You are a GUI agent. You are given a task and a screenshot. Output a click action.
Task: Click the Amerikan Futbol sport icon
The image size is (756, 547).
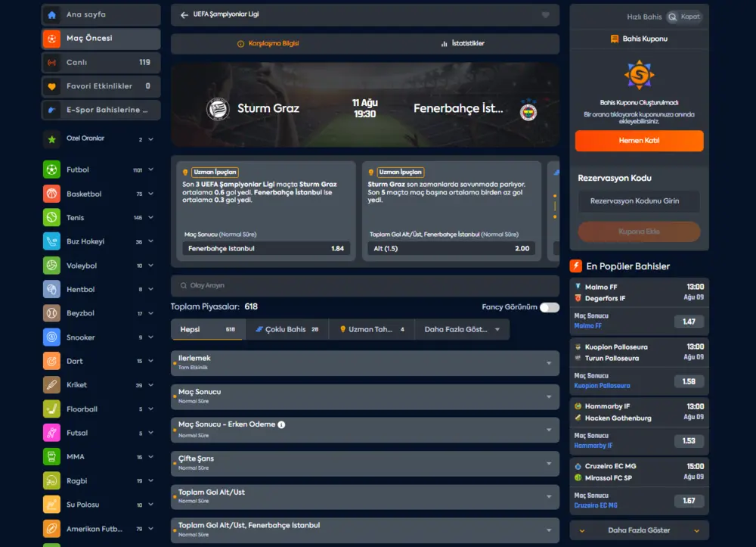(x=51, y=529)
